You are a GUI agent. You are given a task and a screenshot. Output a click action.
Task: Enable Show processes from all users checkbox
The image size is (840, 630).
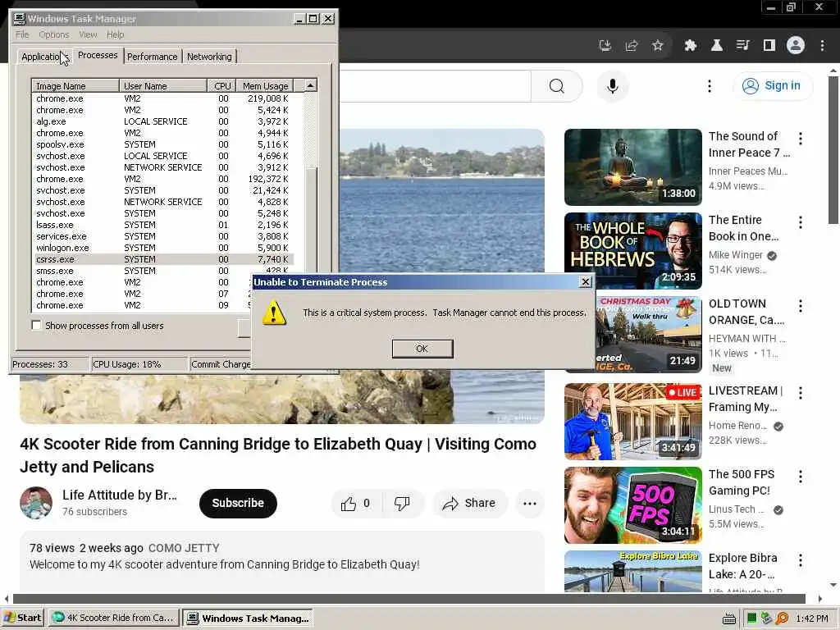[36, 325]
